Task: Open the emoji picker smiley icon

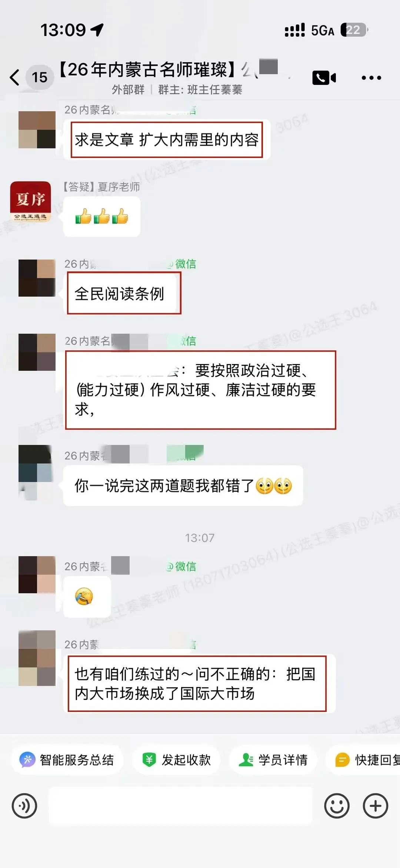Action: (337, 806)
